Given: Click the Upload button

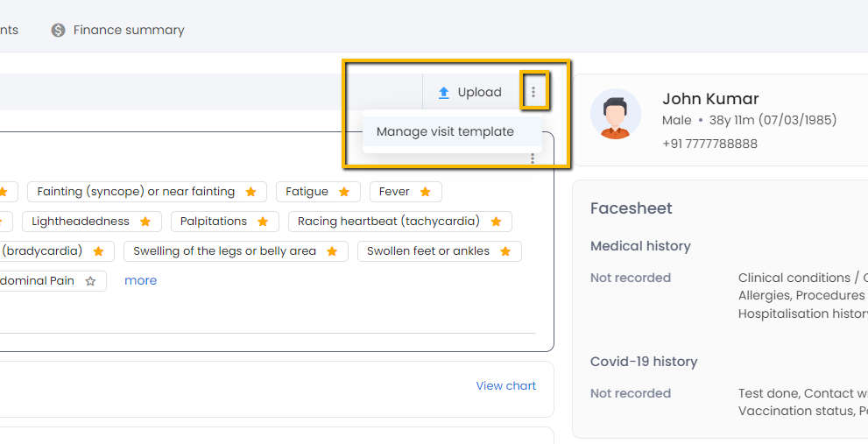Looking at the screenshot, I should point(469,92).
